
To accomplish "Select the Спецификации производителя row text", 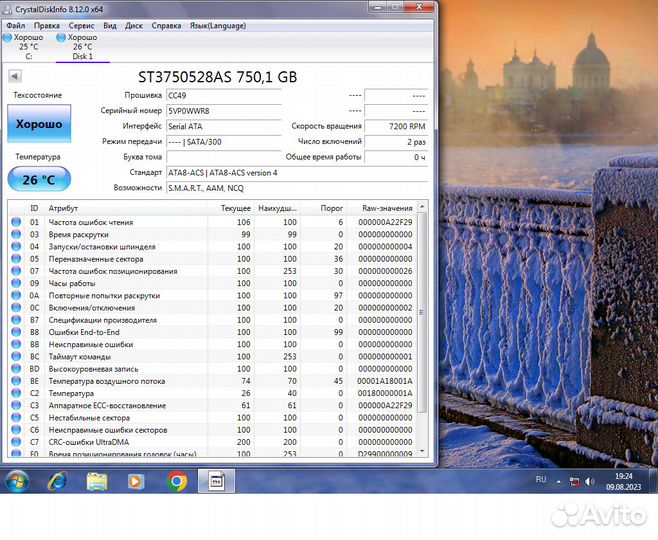I will (103, 320).
